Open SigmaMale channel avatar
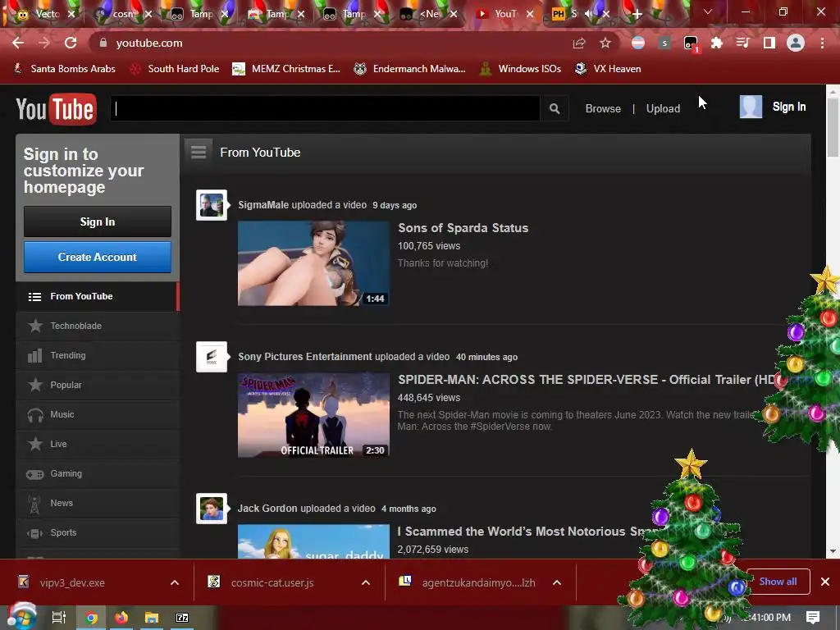The image size is (840, 630). 211,205
